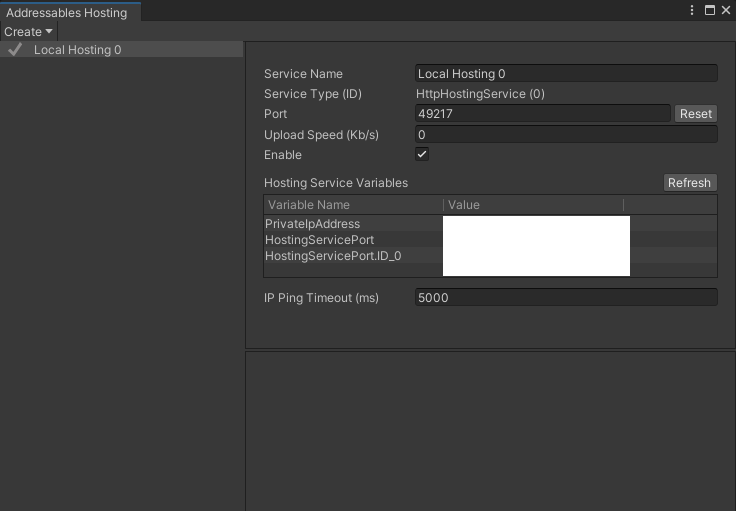
Task: Toggle the Enable checkbox
Action: [422, 155]
